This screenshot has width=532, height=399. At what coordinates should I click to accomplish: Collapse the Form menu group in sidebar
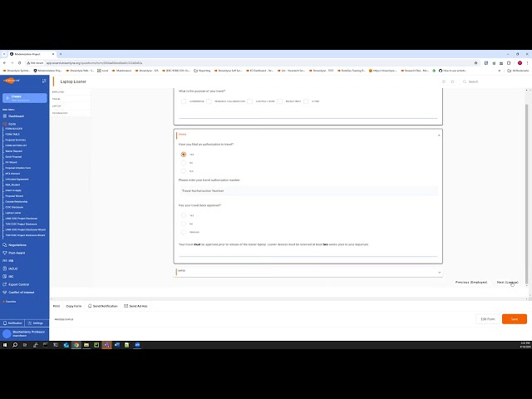tap(12, 124)
